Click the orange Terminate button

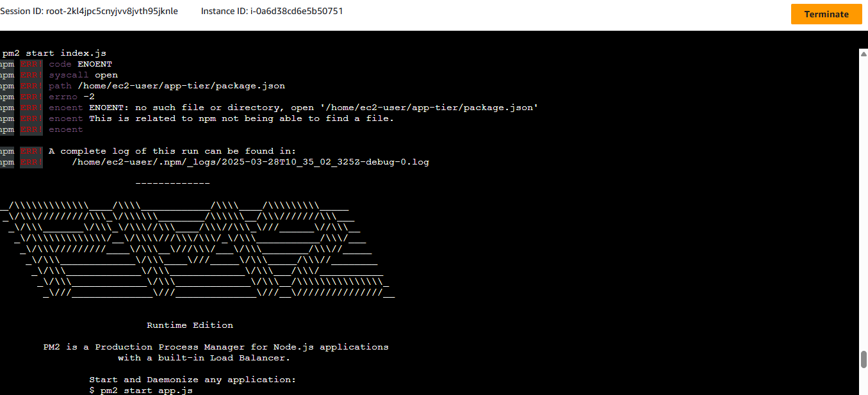click(x=826, y=14)
